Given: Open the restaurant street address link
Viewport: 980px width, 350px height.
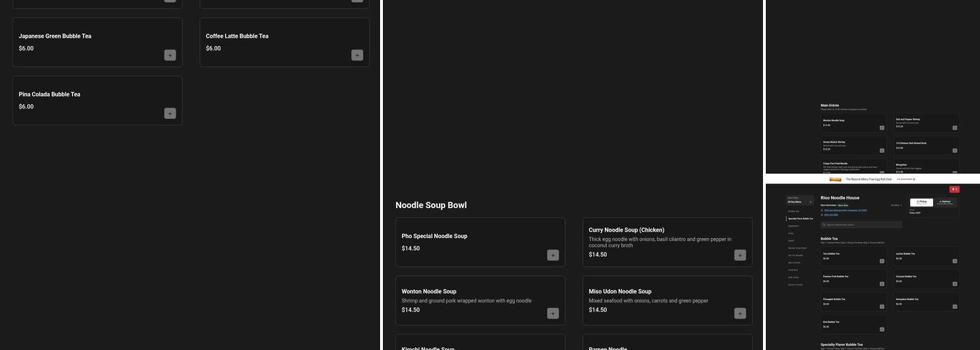Looking at the screenshot, I should [x=846, y=210].
